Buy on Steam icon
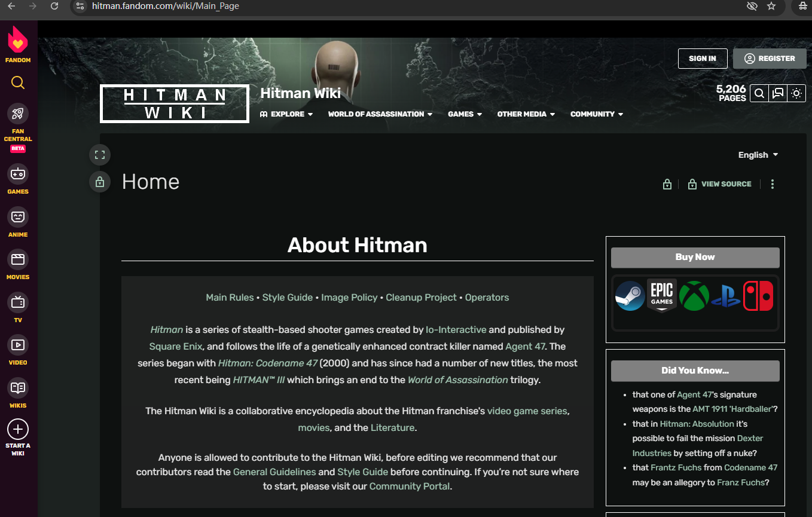The width and height of the screenshot is (812, 517). click(x=630, y=296)
